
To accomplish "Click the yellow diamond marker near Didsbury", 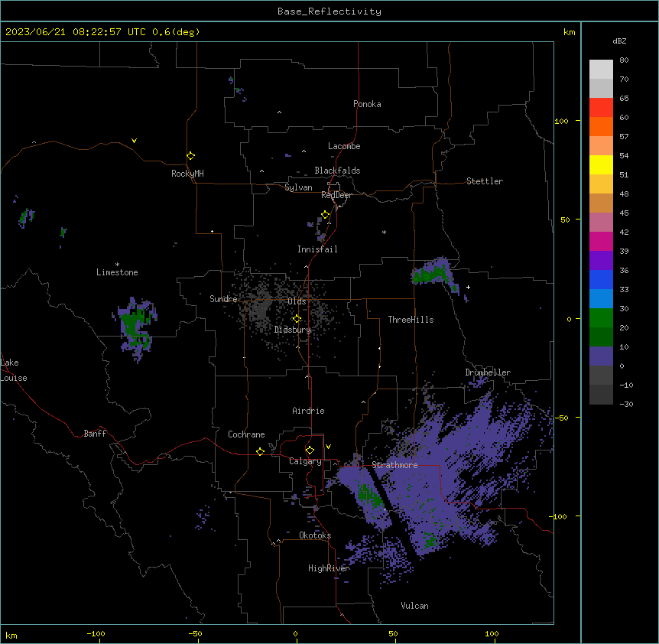I will [297, 319].
